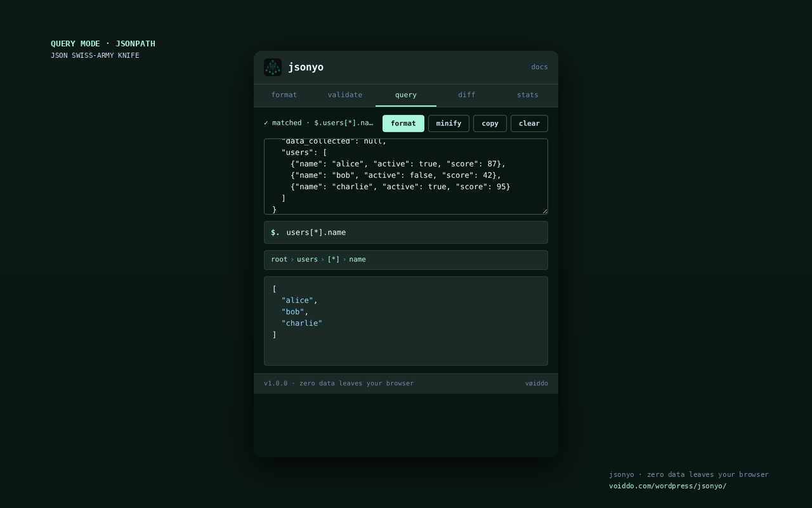The width and height of the screenshot is (812, 508).
Task: Copy the JSON with copy button
Action: pos(490,123)
